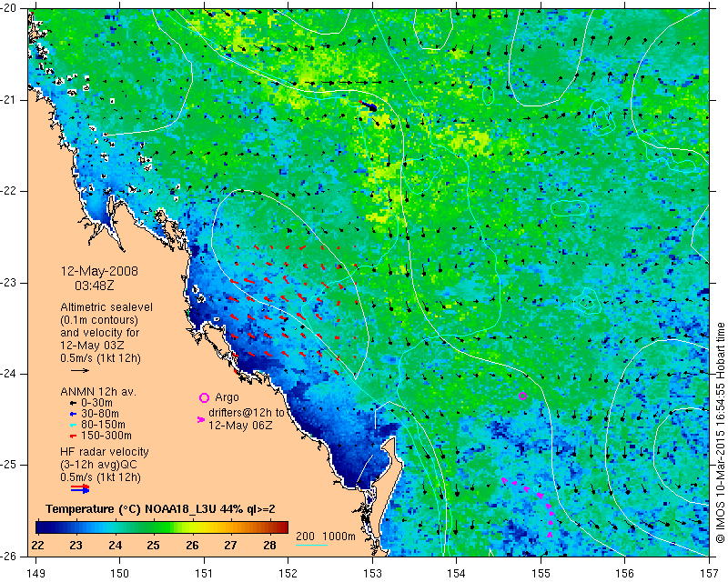
Task: Click the topmost magenta drifter track arrow
Action: [504, 480]
